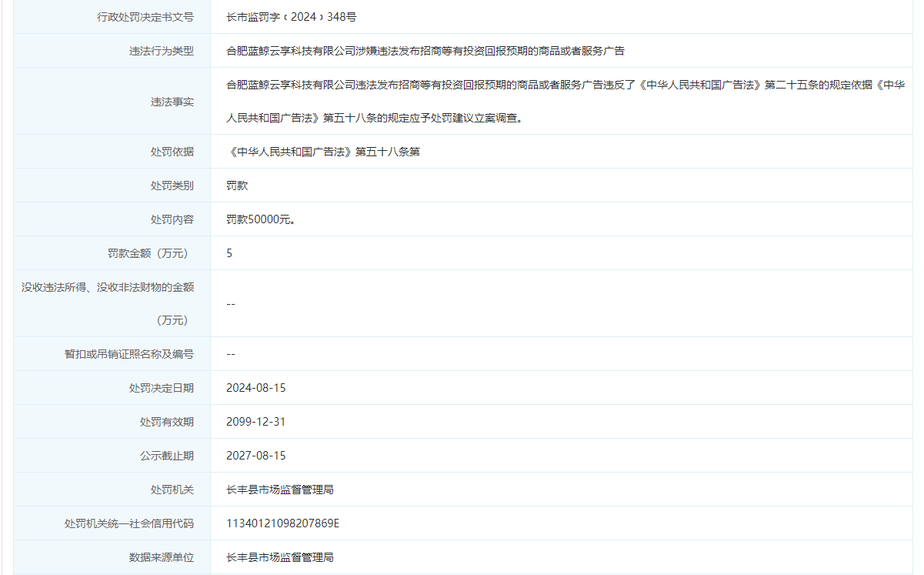Select 长丰县市场监督管理局 in the 数据来源单位 row
This screenshot has height=575, width=924.
(280, 557)
